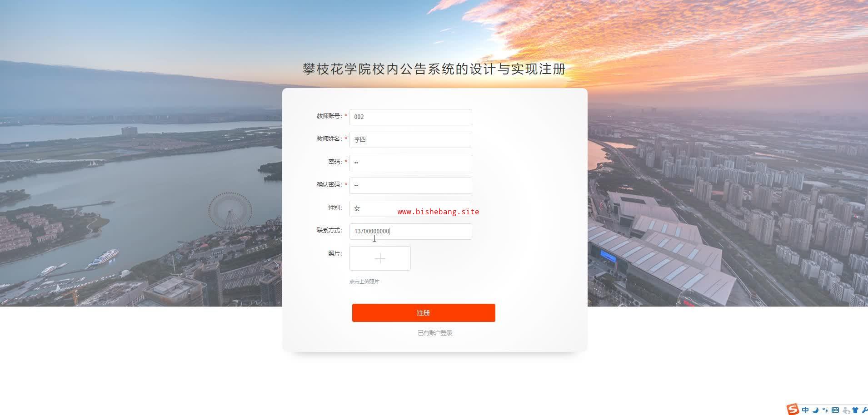Click the 教师姓名 field with 李四
Viewport: 868px width, 415px height.
click(411, 140)
